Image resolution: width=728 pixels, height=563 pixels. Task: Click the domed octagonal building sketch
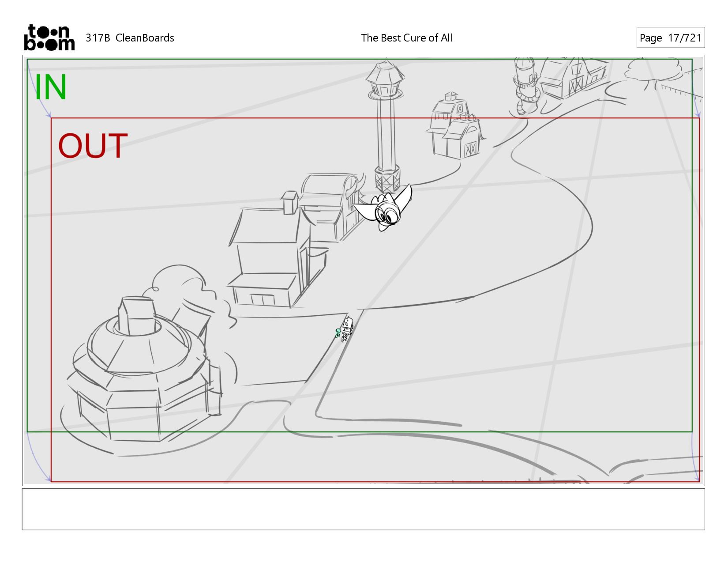144,369
